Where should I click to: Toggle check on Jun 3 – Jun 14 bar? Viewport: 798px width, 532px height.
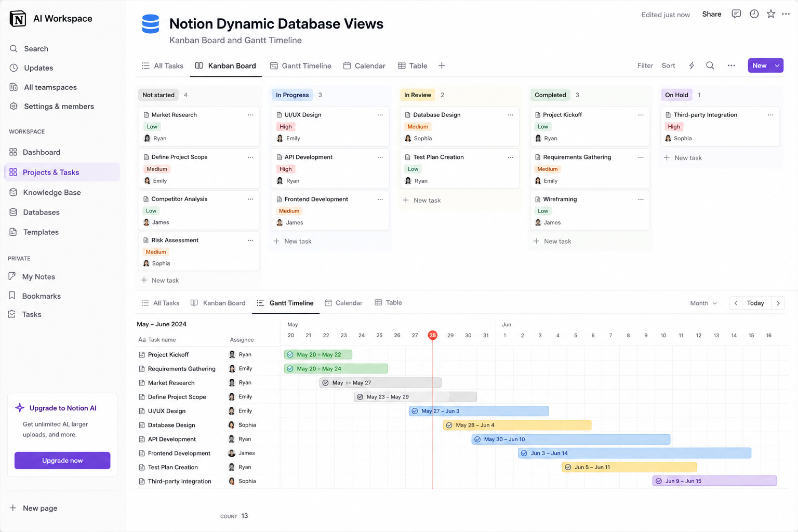tap(524, 453)
